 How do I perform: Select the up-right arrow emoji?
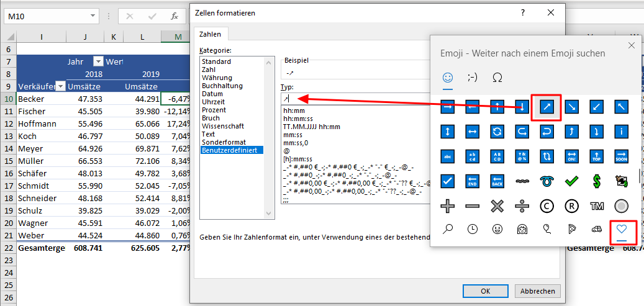(x=546, y=107)
